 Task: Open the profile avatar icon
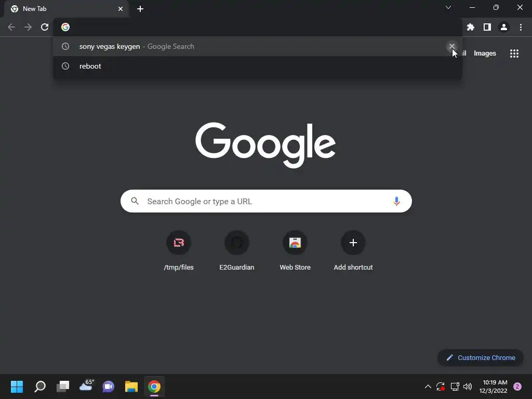[504, 27]
